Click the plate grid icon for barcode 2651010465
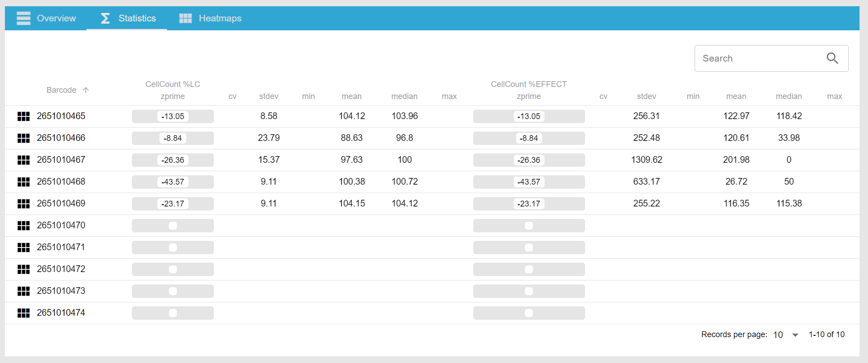This screenshot has height=363, width=868. 23,116
